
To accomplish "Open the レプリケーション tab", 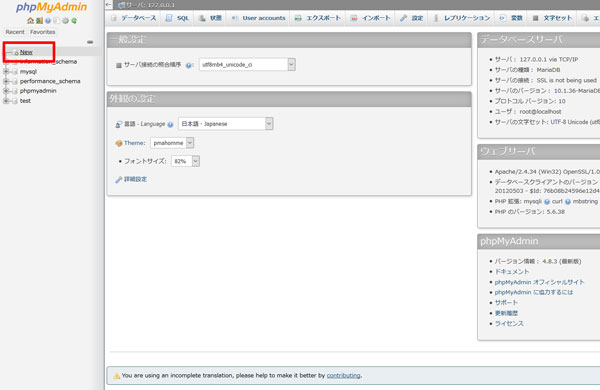I will [x=462, y=18].
